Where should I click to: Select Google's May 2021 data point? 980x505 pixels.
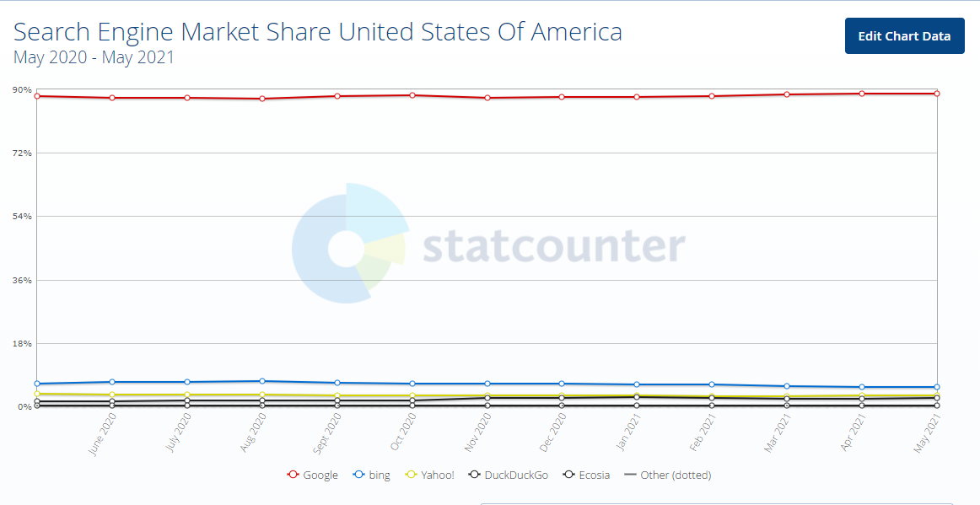[937, 94]
